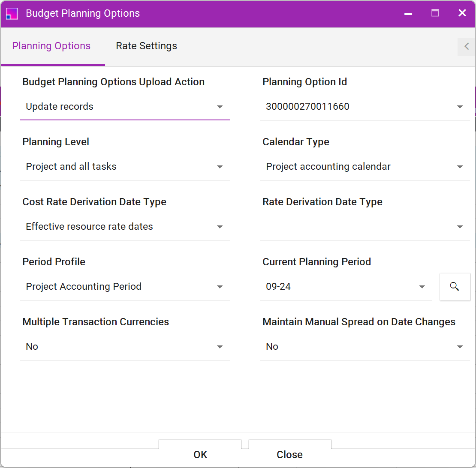Click the Planning Level field label
This screenshot has width=476, height=468.
coord(56,142)
